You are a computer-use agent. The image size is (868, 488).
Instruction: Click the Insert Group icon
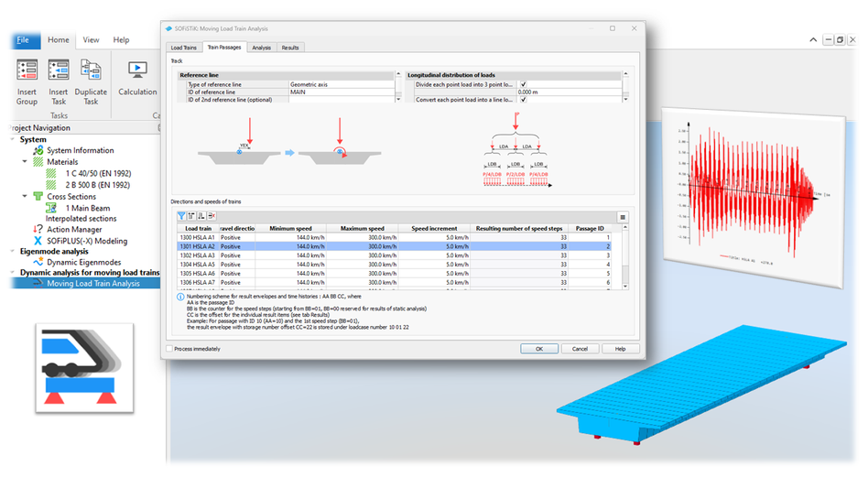tap(27, 70)
